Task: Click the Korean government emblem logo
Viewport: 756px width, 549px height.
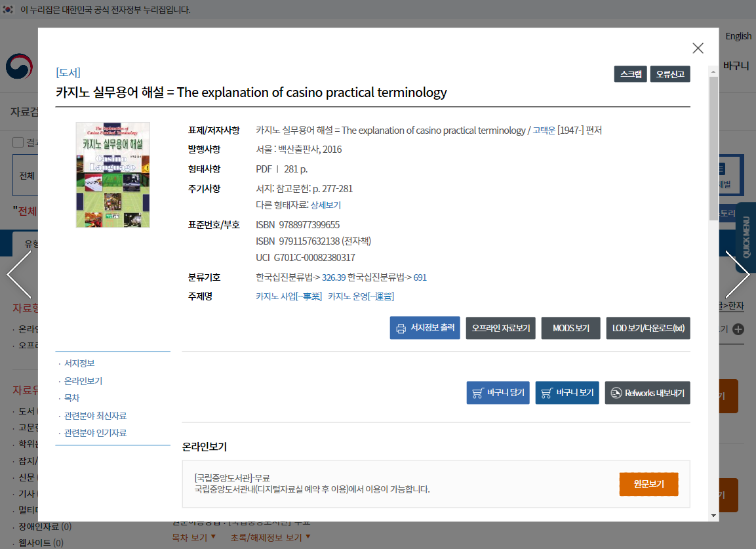Action: pyautogui.click(x=18, y=66)
